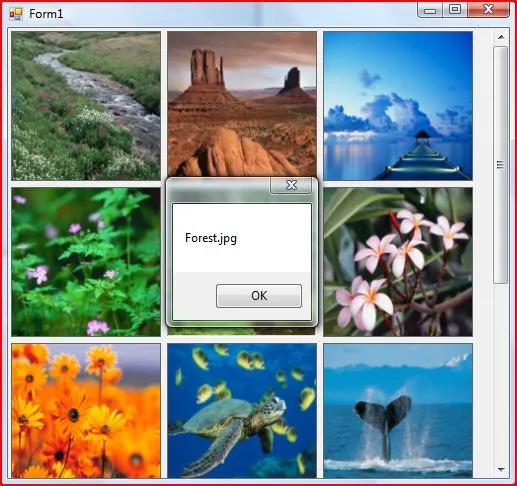Select the green plants with purple flowers thumbnail
Screen dimensions: 517x486
click(x=86, y=262)
